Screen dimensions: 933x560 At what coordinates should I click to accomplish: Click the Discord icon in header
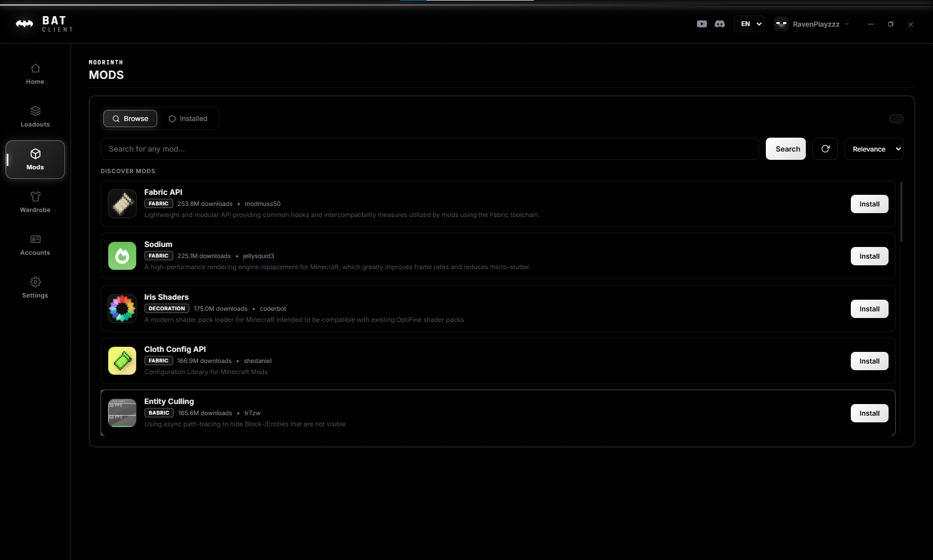720,24
